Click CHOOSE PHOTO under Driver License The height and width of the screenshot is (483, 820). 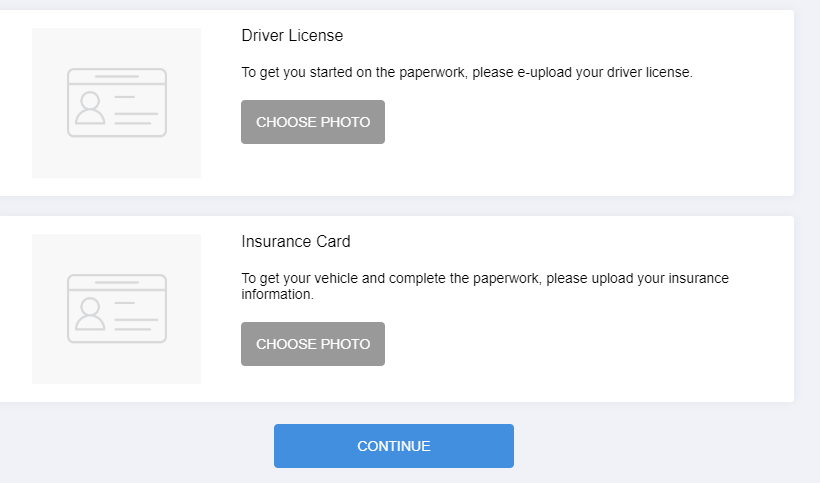(x=313, y=122)
